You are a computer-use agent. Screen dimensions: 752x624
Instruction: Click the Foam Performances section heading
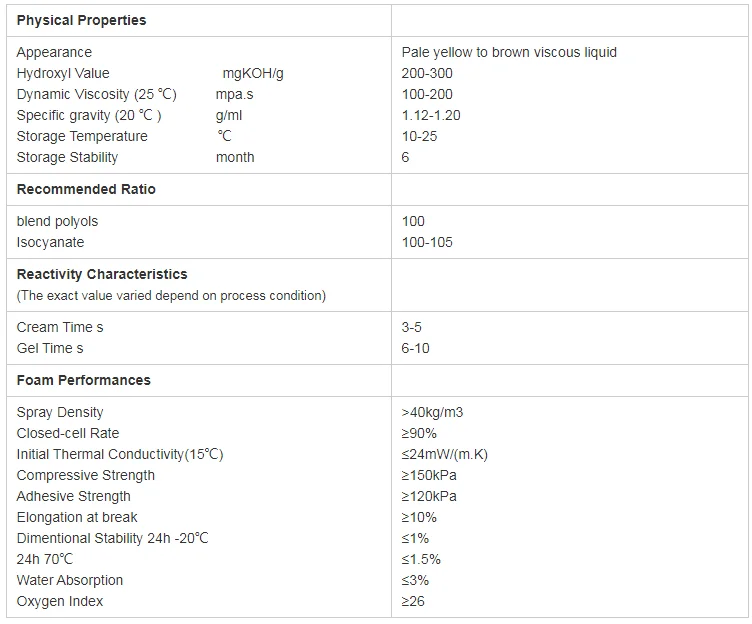click(84, 380)
